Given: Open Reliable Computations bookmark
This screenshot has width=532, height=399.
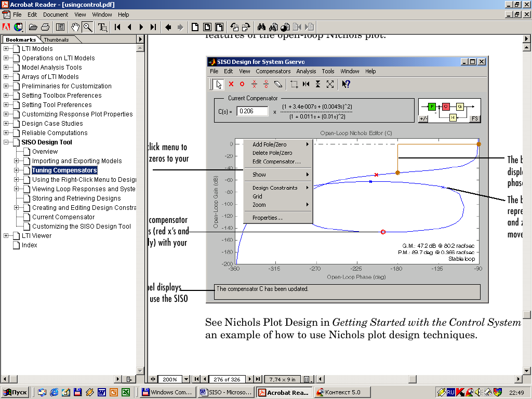Looking at the screenshot, I should [55, 133].
